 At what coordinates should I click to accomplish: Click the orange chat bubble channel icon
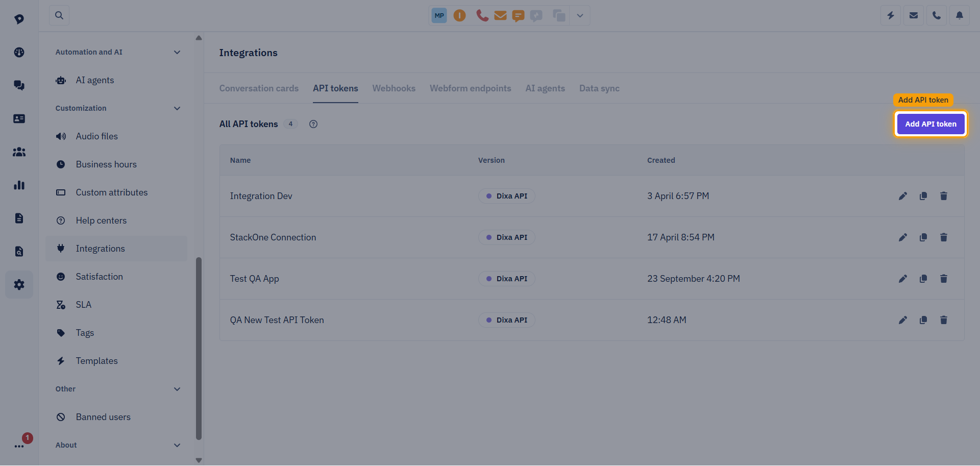518,16
